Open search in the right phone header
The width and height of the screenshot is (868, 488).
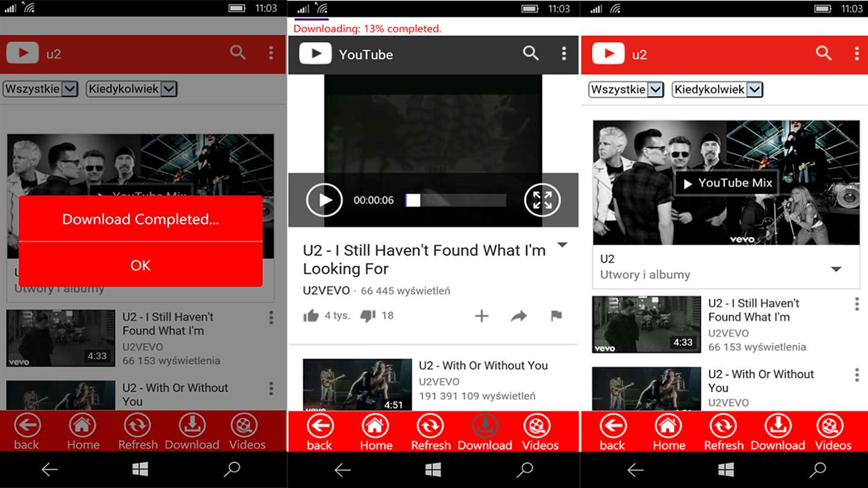(824, 54)
